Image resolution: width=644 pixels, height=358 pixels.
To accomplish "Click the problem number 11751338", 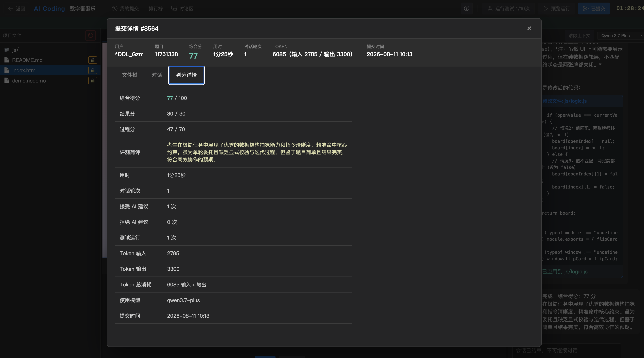I will point(166,54).
